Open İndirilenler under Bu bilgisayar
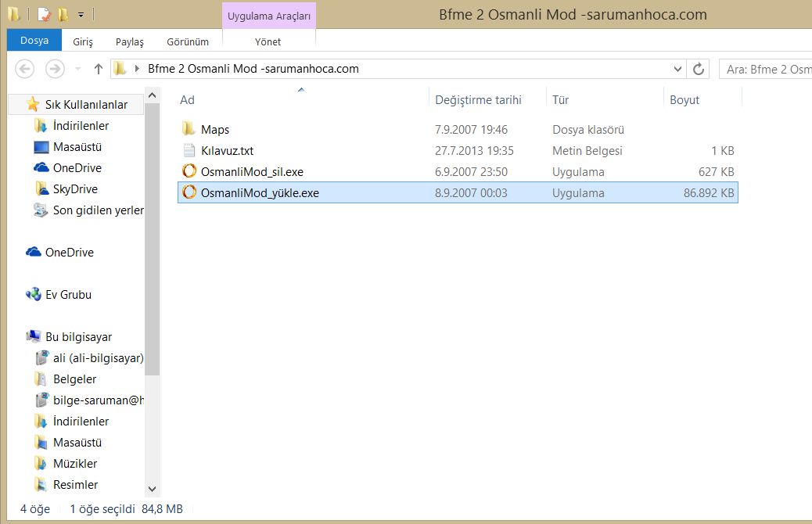This screenshot has width=812, height=524. point(81,422)
